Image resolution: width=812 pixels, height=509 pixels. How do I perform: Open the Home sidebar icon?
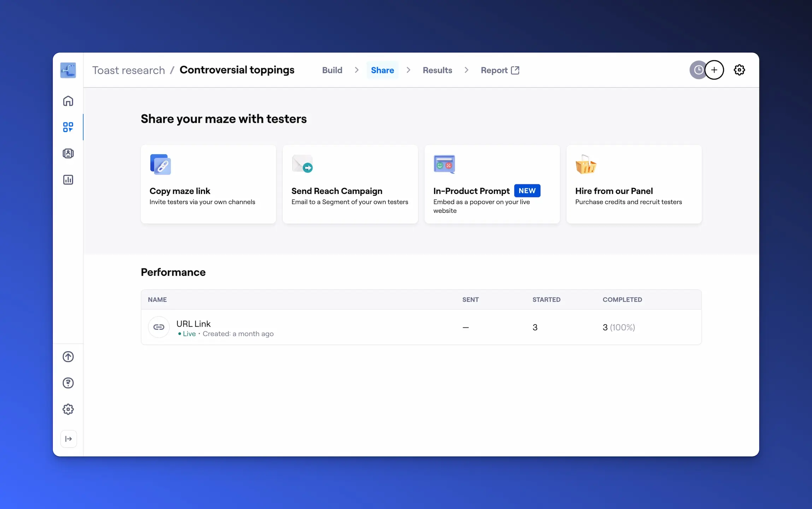(68, 101)
